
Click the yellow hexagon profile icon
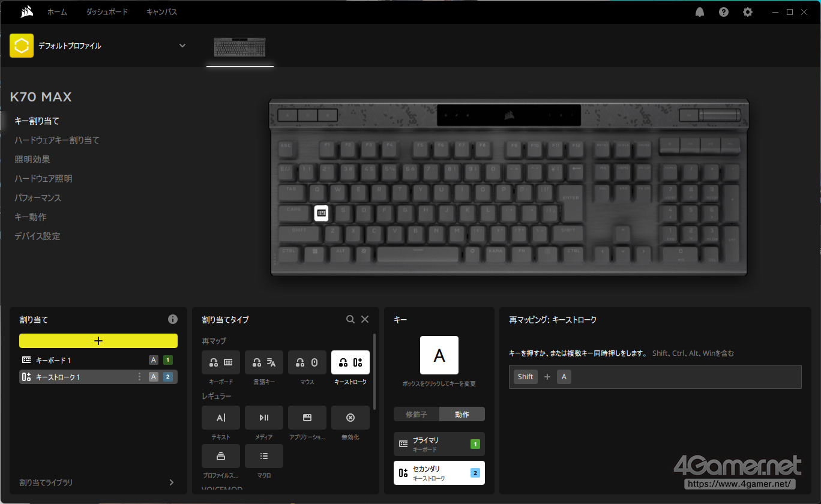point(22,46)
